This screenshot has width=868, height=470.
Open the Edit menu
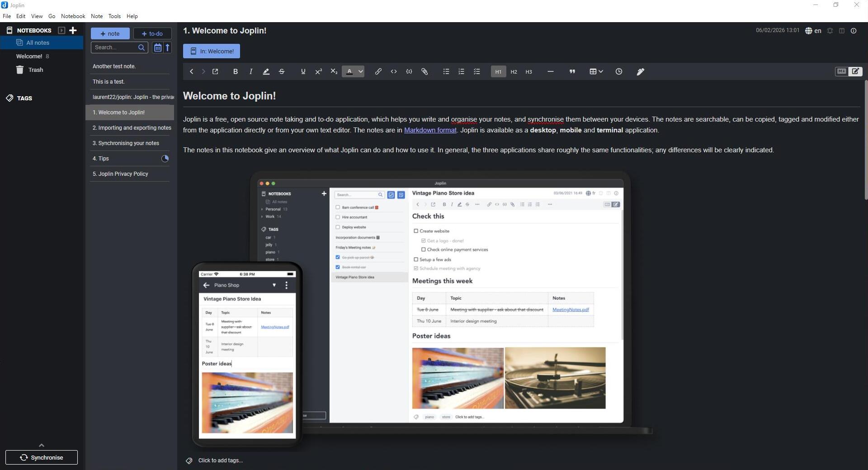coord(21,16)
